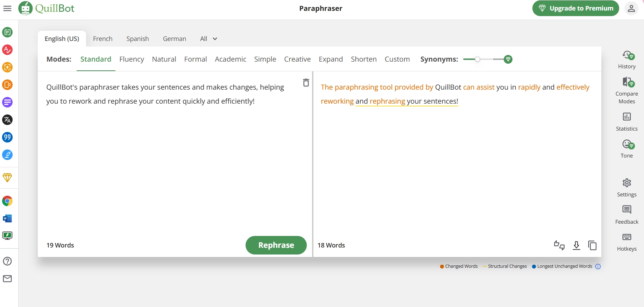
Task: Select the Custom mode
Action: [x=397, y=59]
